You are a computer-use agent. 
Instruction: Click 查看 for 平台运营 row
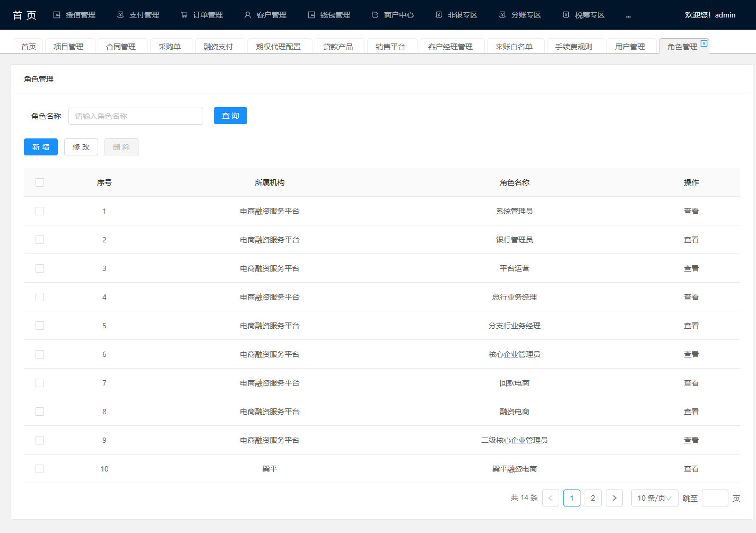click(x=691, y=268)
